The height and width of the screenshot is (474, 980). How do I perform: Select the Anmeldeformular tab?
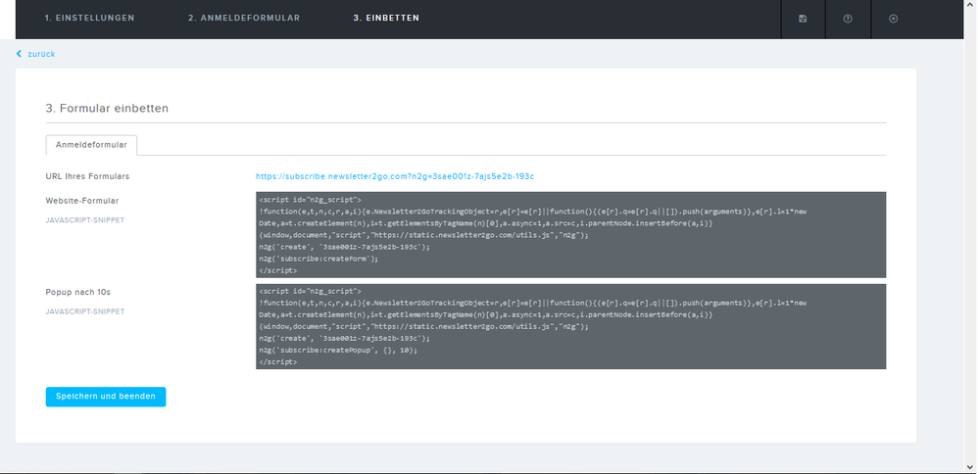coord(91,145)
